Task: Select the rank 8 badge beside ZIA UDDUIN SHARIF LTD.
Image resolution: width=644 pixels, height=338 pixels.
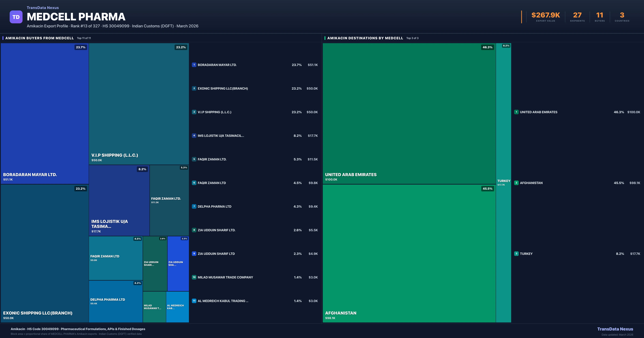Action: click(194, 230)
